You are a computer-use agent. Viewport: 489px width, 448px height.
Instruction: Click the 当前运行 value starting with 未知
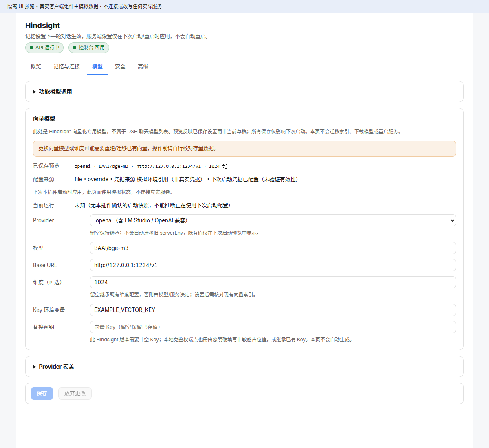[x=154, y=205]
